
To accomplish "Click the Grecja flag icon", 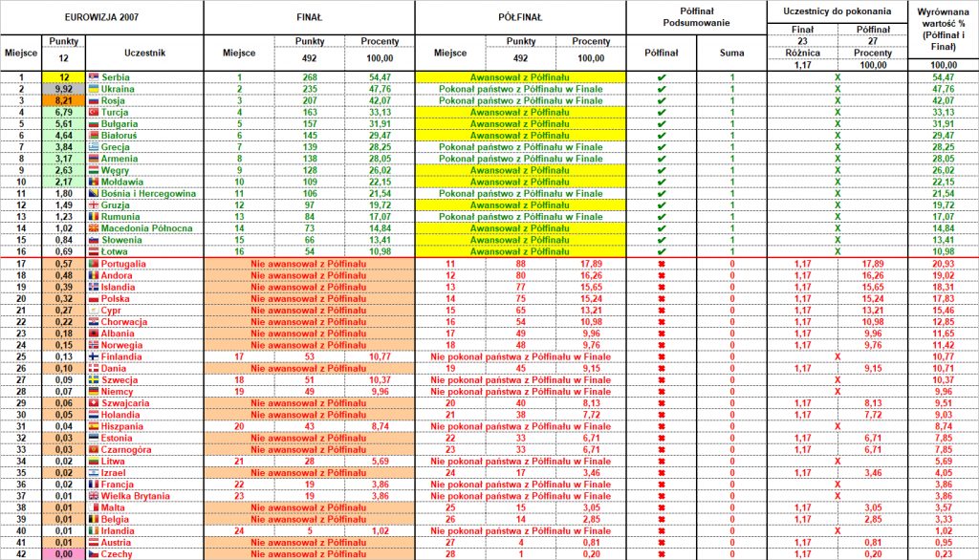I will (94, 147).
